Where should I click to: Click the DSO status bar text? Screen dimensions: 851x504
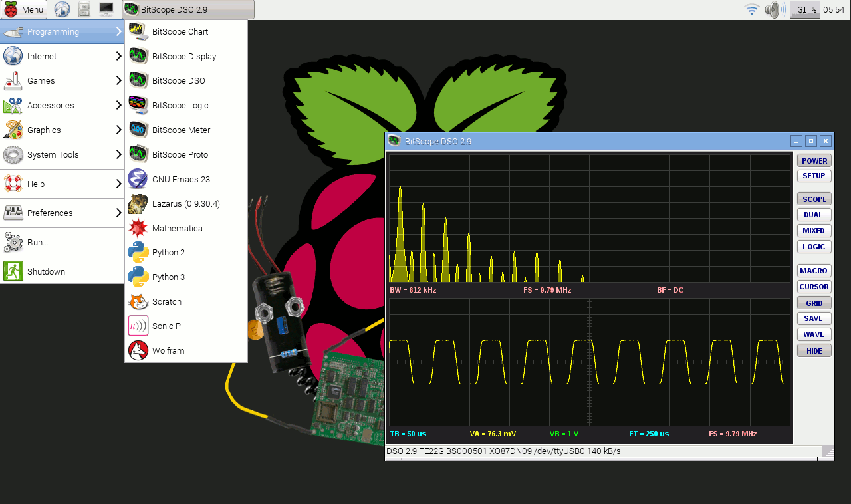[503, 451]
